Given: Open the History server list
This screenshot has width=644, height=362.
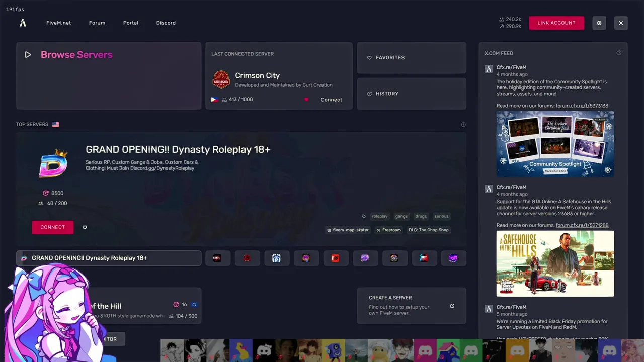Looking at the screenshot, I should point(412,94).
